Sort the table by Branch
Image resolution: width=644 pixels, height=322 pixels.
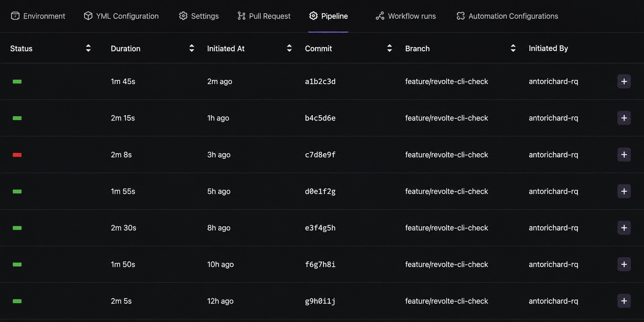coord(513,48)
